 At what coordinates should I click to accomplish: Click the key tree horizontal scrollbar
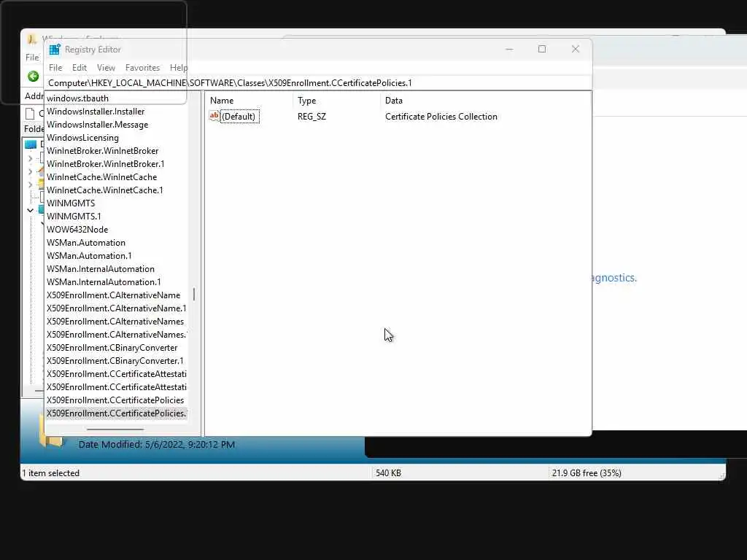tap(115, 429)
